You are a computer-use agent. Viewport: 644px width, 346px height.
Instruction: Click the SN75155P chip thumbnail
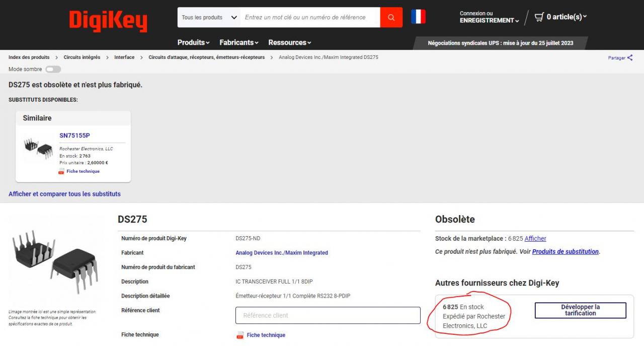(x=38, y=149)
